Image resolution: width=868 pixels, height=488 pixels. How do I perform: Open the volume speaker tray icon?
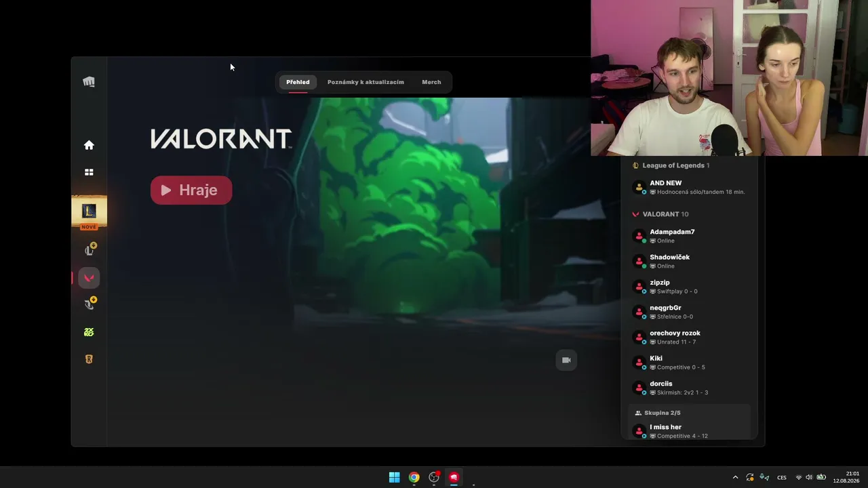pos(809,477)
